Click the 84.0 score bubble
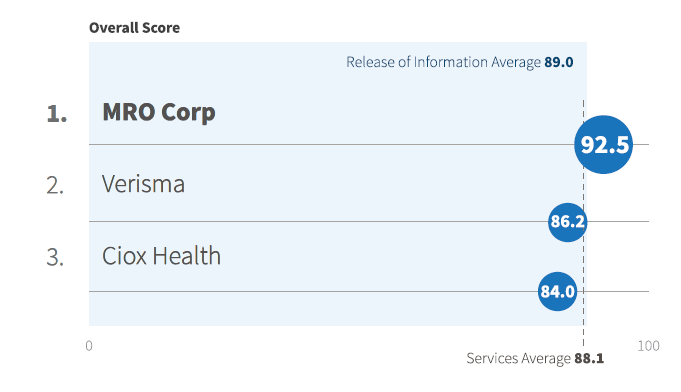 [557, 291]
